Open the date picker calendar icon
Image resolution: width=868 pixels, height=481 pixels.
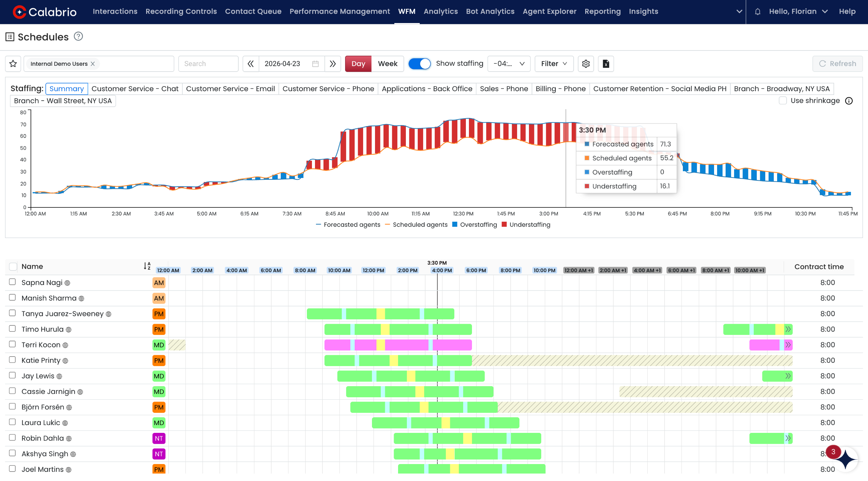(315, 64)
